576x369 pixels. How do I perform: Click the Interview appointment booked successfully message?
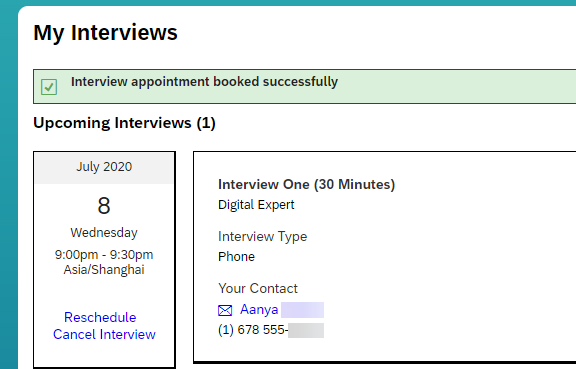[204, 82]
